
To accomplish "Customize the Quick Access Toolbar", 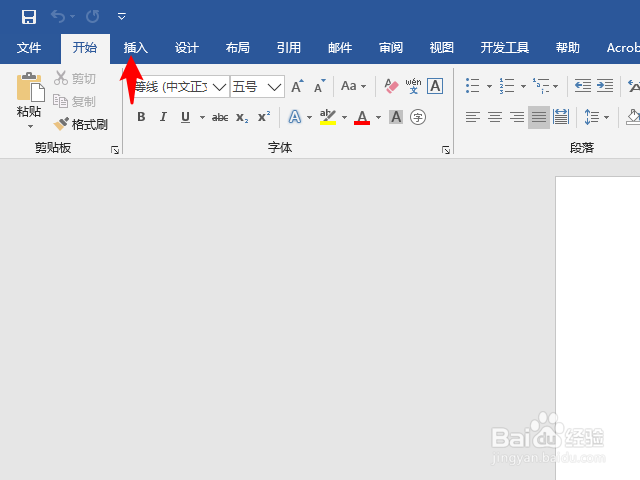I will [x=122, y=16].
